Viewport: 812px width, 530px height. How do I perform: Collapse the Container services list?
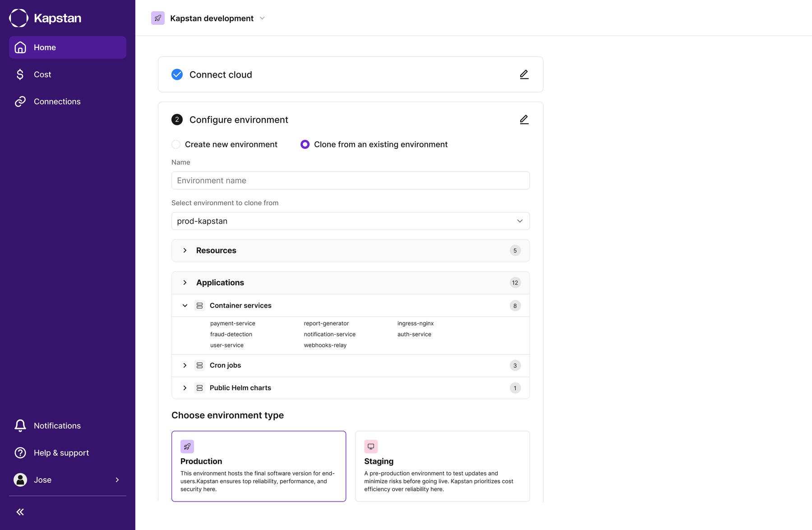click(x=185, y=306)
